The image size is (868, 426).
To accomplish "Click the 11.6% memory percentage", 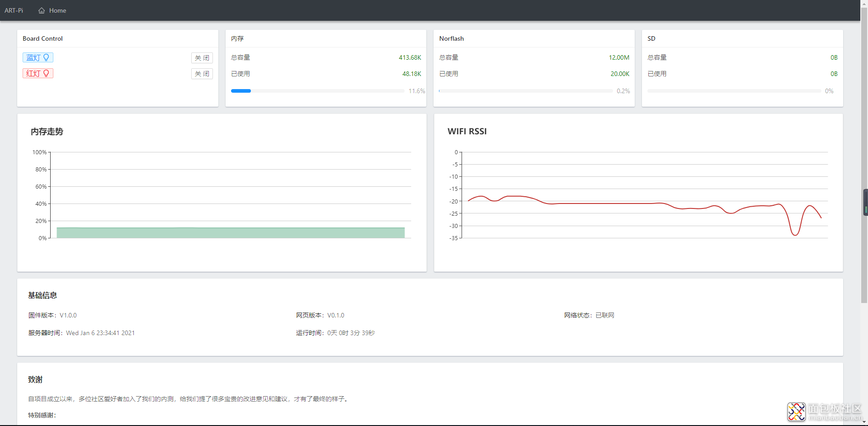I will pyautogui.click(x=417, y=91).
